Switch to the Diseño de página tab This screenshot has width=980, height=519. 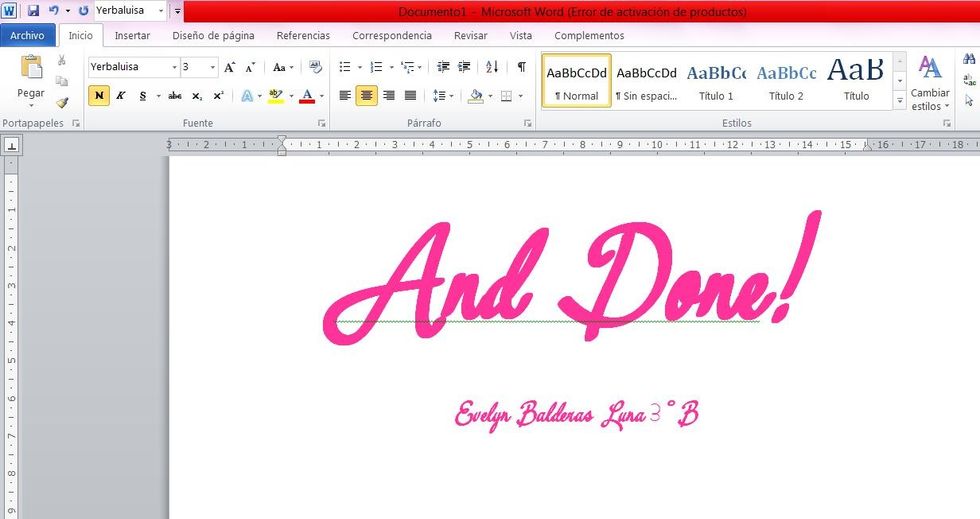(213, 36)
